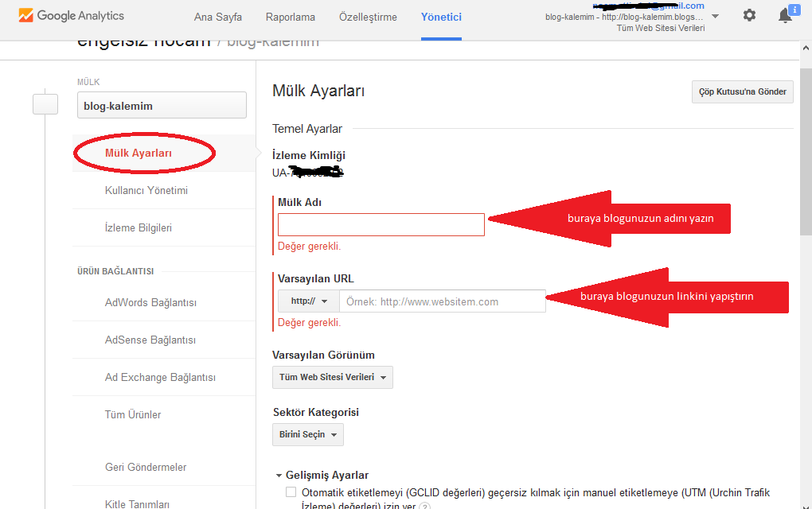The height and width of the screenshot is (509, 812).
Task: Open İzleme Bilgileri in the sidebar
Action: pos(139,227)
